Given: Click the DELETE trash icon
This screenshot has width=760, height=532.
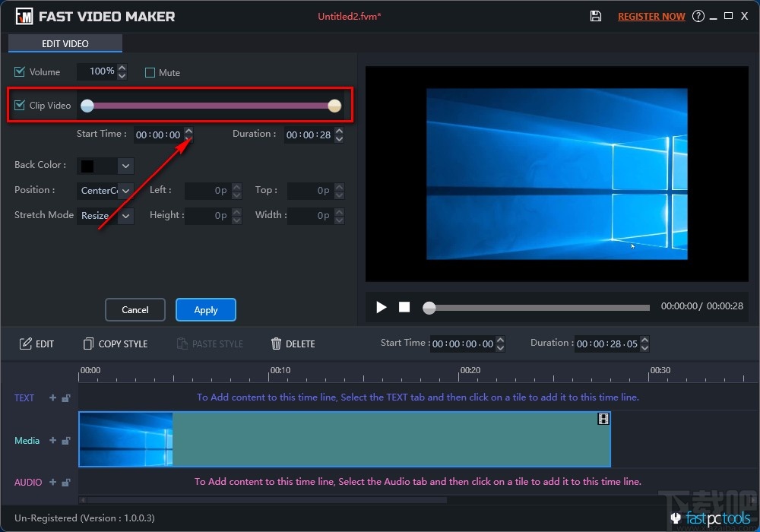Looking at the screenshot, I should tap(276, 344).
